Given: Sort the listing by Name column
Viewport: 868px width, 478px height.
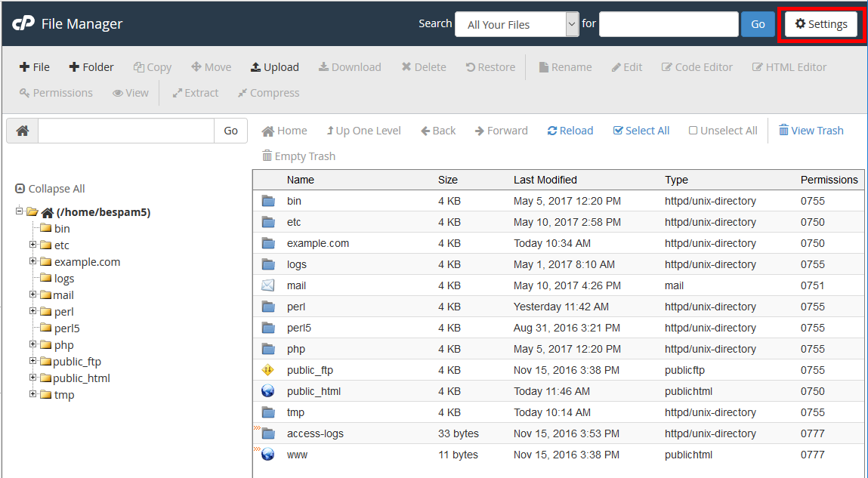Looking at the screenshot, I should pos(301,180).
